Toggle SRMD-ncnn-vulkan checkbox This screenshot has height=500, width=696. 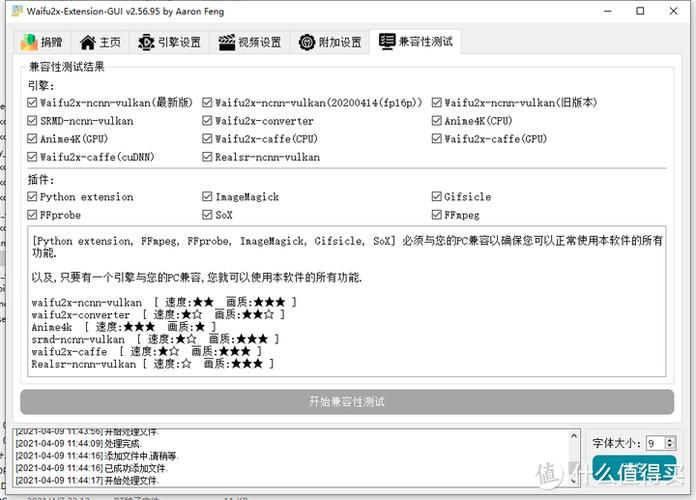[32, 121]
